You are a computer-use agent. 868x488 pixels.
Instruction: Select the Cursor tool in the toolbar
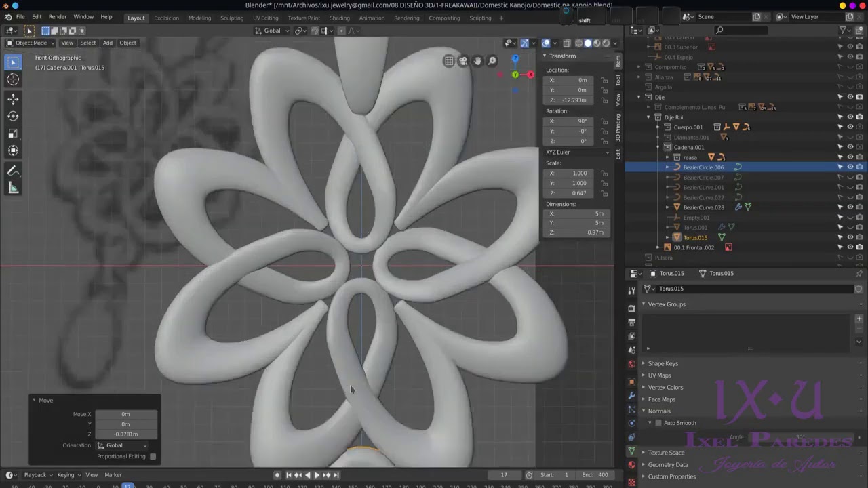tap(13, 80)
